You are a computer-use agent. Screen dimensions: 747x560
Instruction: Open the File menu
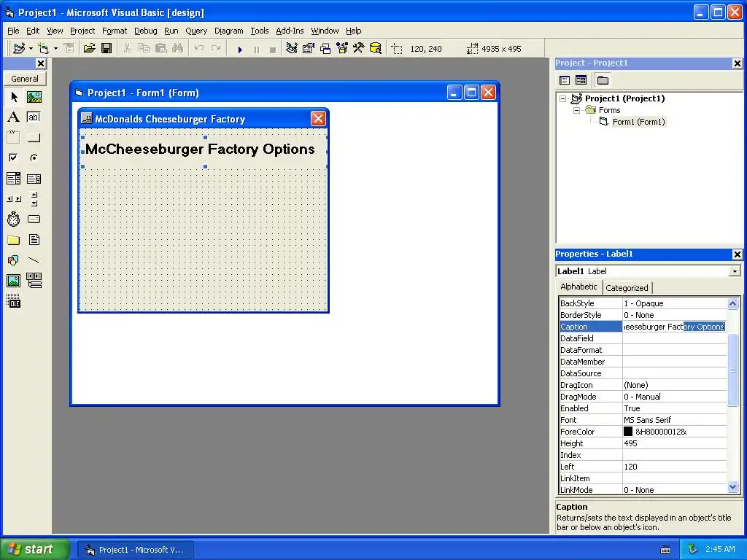pos(13,31)
